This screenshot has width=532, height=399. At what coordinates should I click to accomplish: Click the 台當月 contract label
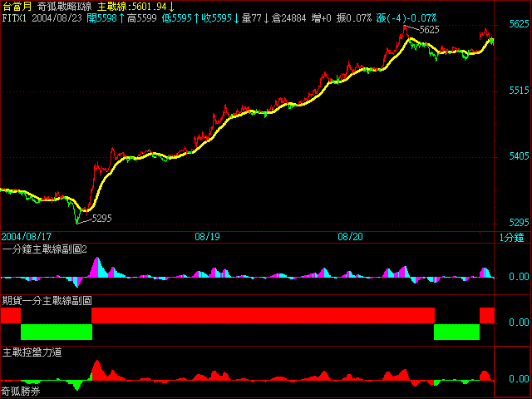pyautogui.click(x=17, y=7)
